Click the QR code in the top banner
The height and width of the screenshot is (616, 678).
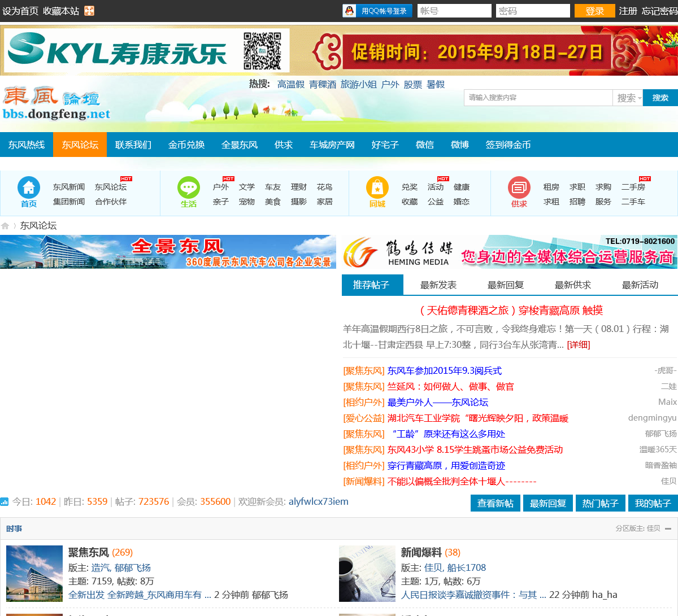point(263,51)
